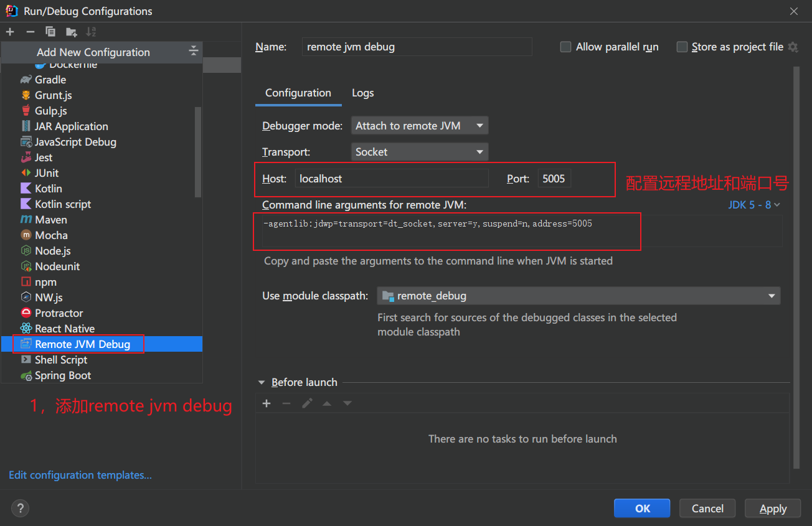Image resolution: width=812 pixels, height=526 pixels.
Task: Click the Sort Configurations toolbar icon
Action: pos(91,32)
